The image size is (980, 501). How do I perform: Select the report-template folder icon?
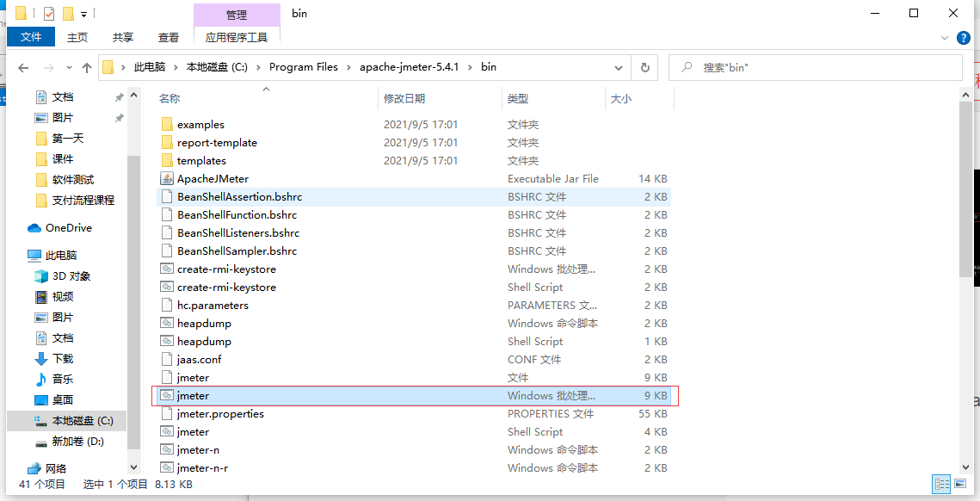[x=166, y=143]
